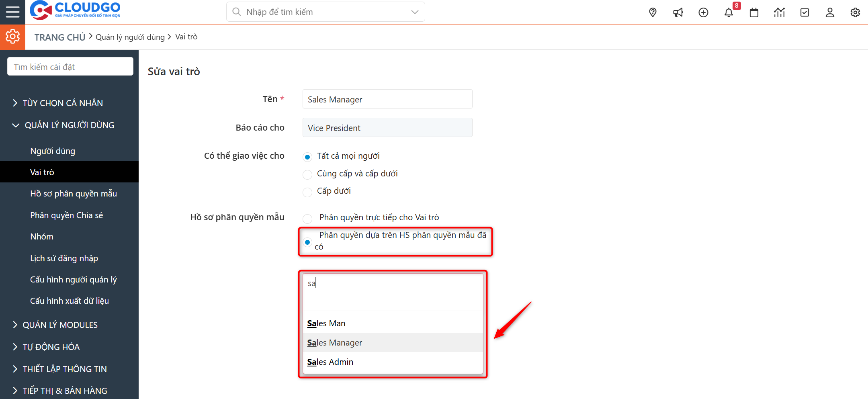Click the 'TRANG CHỦ' breadcrumb link
Viewport: 868px width, 399px height.
[x=59, y=37]
